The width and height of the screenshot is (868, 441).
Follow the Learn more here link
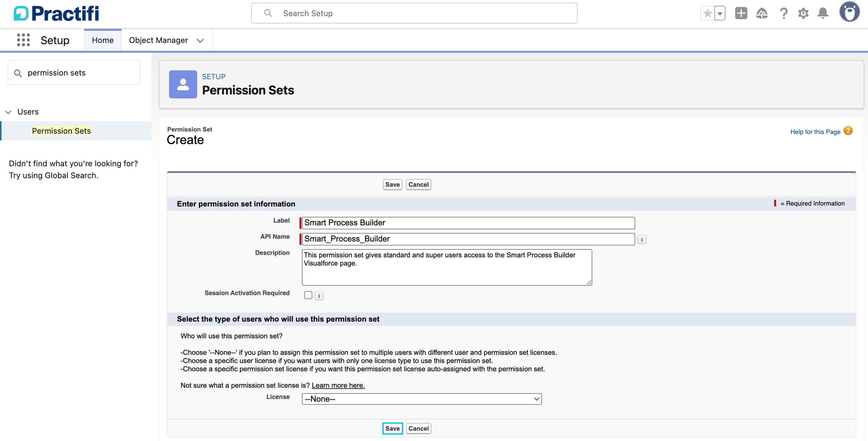point(338,385)
